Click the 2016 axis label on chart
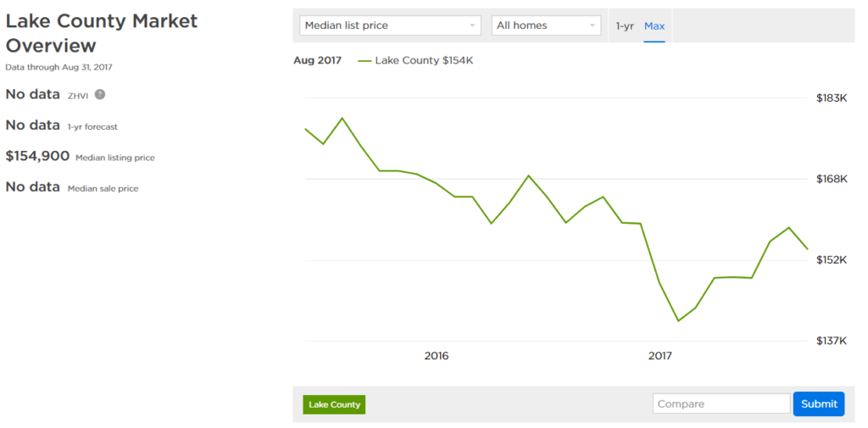868x428 pixels. (x=437, y=356)
